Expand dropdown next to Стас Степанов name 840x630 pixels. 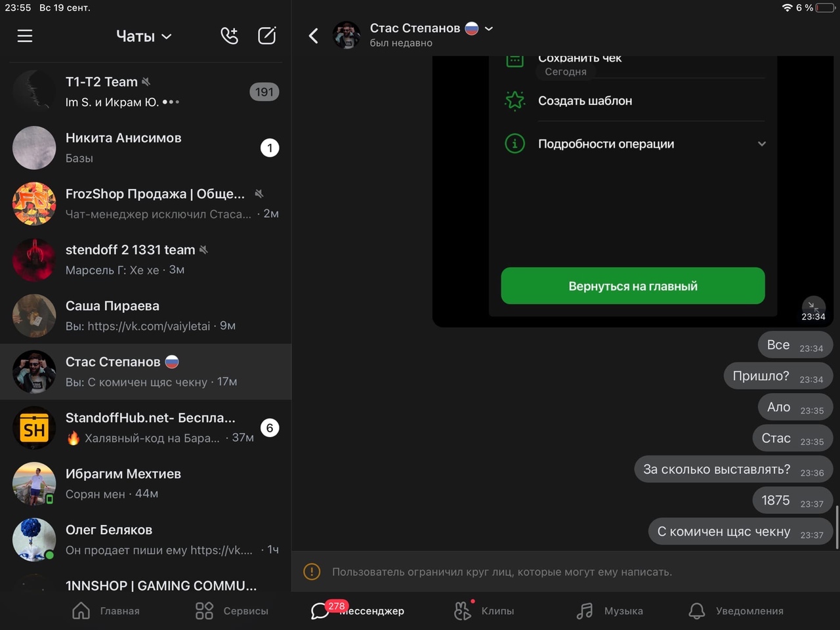click(489, 29)
